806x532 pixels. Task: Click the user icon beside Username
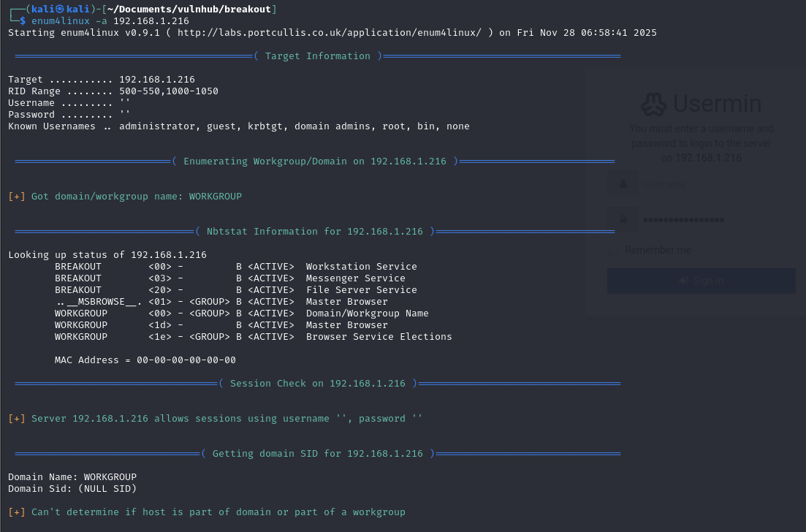click(x=623, y=184)
